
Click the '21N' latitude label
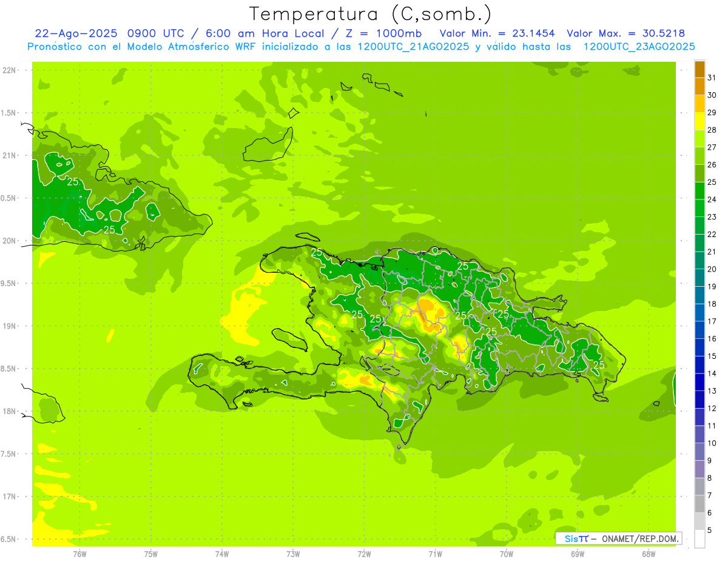coord(10,155)
